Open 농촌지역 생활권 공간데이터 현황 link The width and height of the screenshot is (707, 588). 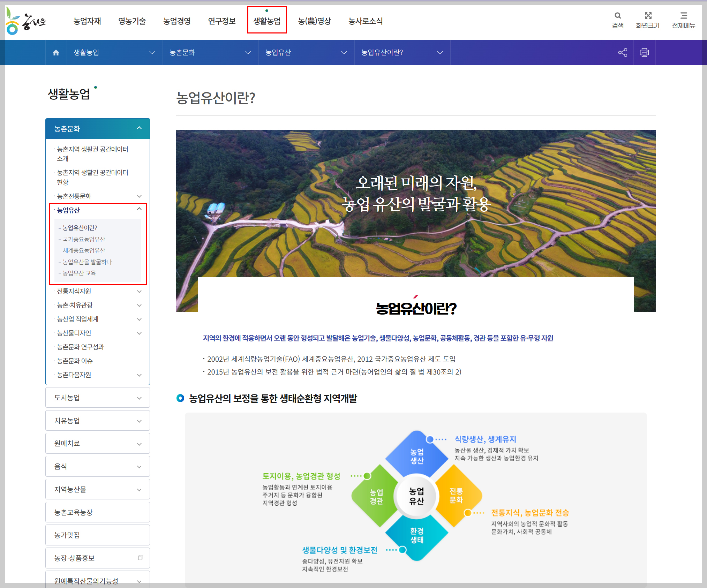point(92,177)
